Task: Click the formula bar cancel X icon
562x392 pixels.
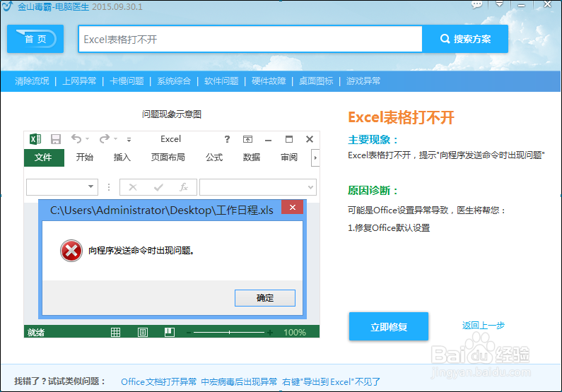Action: tap(133, 187)
